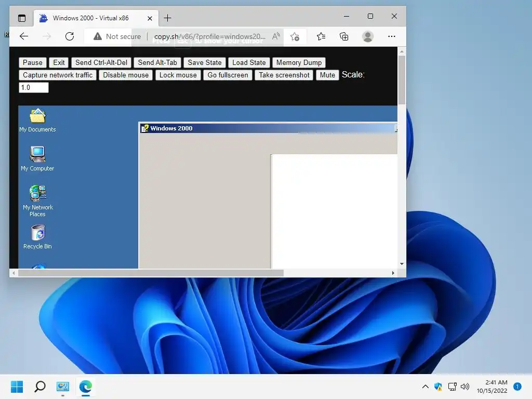Click the Exit button
The width and height of the screenshot is (532, 399).
[x=59, y=62]
